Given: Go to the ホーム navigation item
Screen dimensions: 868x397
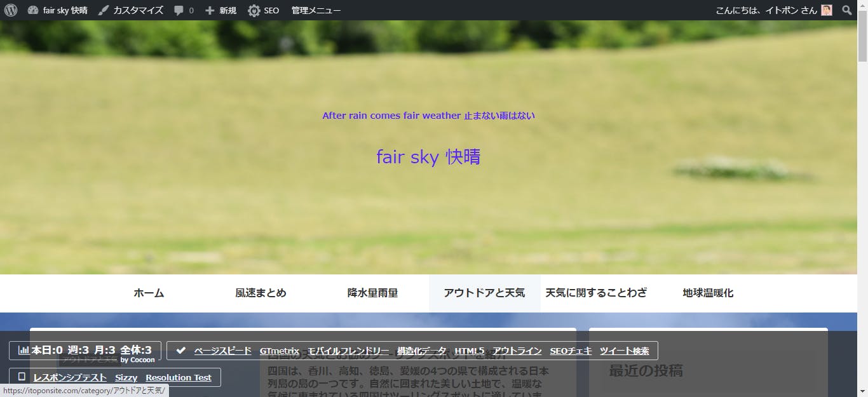Looking at the screenshot, I should pyautogui.click(x=149, y=293).
